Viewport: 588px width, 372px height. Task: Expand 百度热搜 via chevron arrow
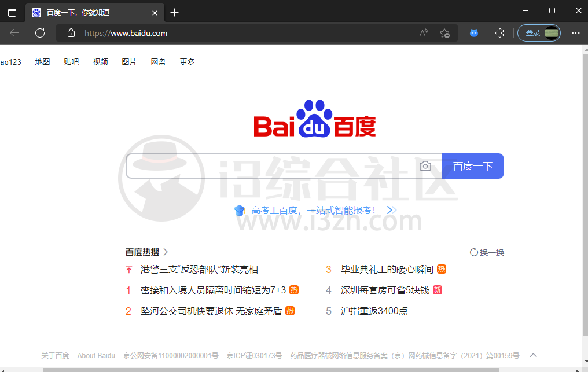click(x=166, y=252)
